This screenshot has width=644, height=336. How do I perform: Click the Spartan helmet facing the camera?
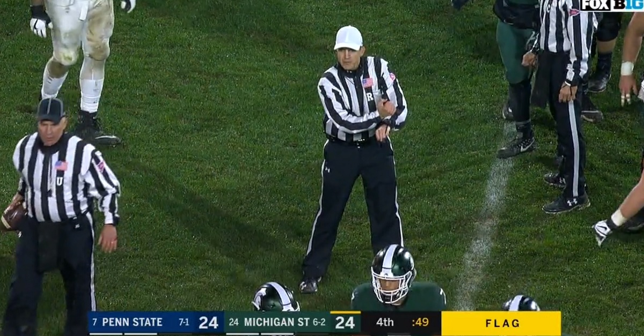pyautogui.click(x=393, y=273)
